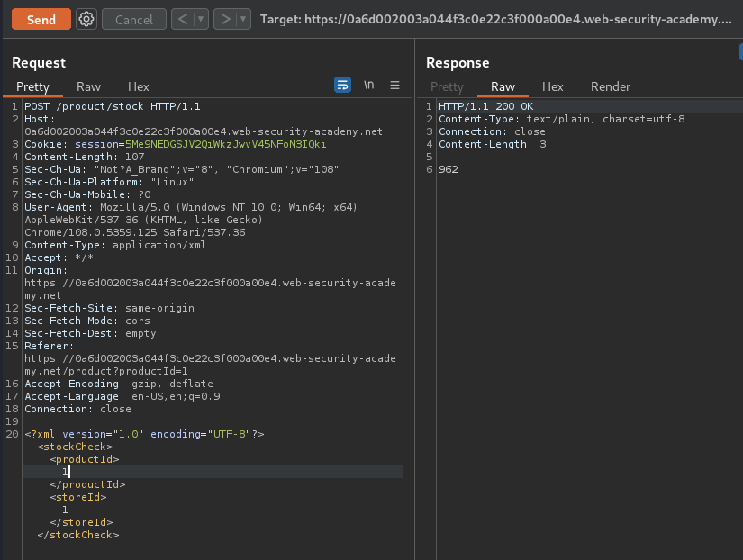Toggle show non-printable characters \n icon
The height and width of the screenshot is (560, 743).
pos(369,85)
